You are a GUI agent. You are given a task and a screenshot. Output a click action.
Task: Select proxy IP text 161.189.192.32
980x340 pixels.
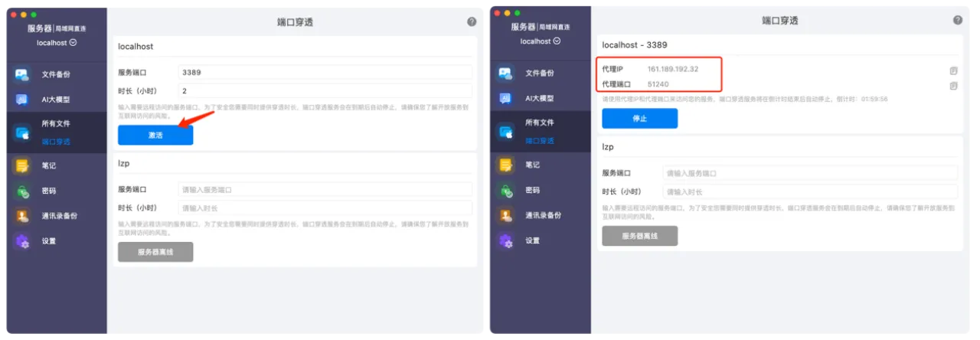point(673,69)
